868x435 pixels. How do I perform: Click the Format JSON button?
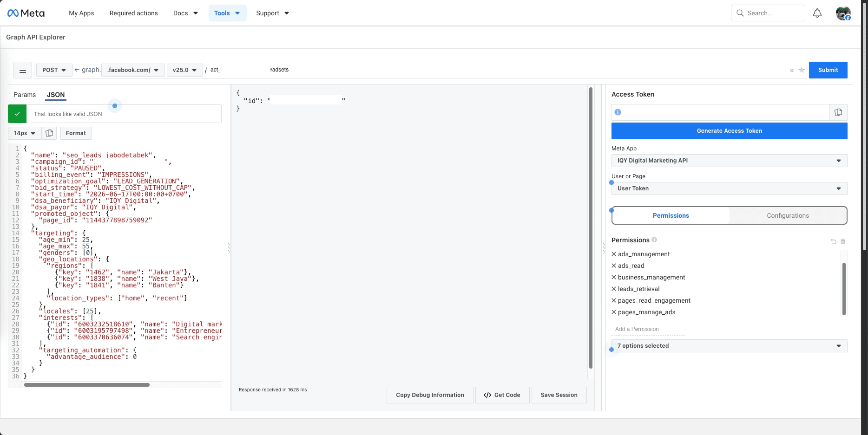tap(76, 133)
